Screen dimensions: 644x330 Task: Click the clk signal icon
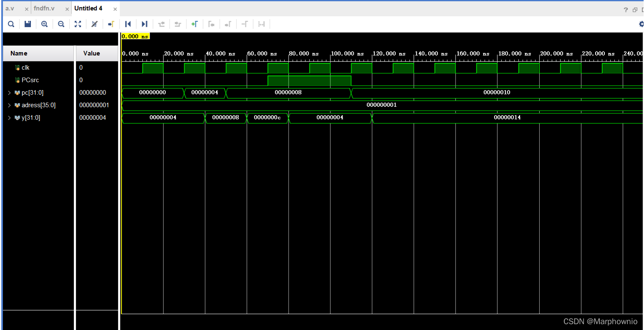(18, 68)
